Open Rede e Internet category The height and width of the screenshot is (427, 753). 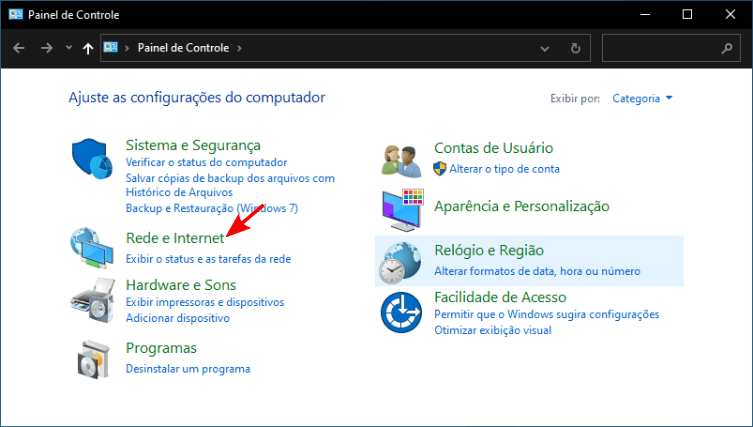(175, 238)
